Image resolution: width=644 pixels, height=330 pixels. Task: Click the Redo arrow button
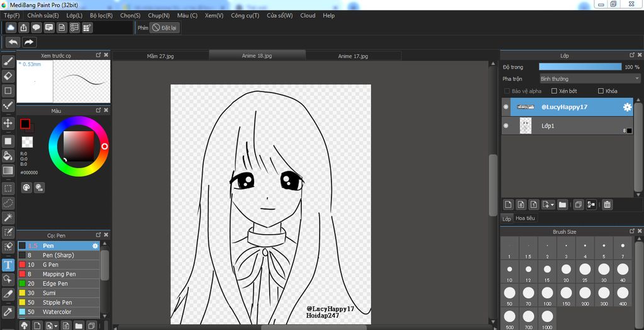click(x=29, y=42)
